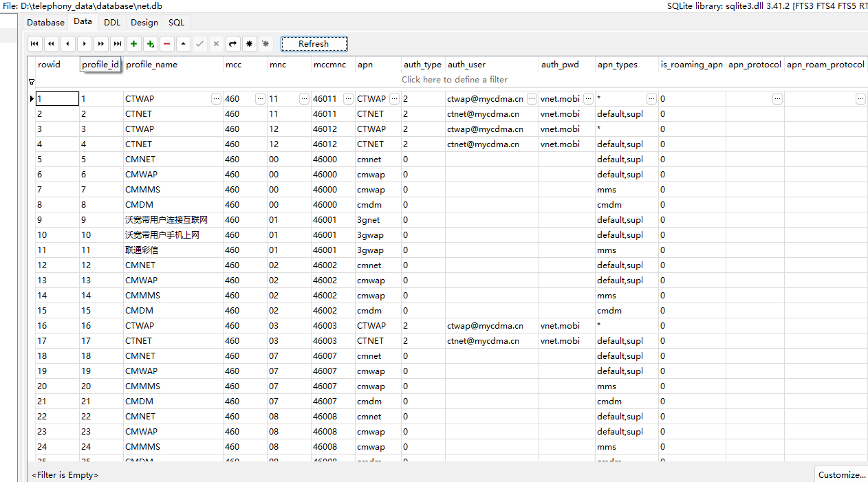Click the apn cell '3gnet'
Viewport: 868px width, 482px height.
[378, 220]
